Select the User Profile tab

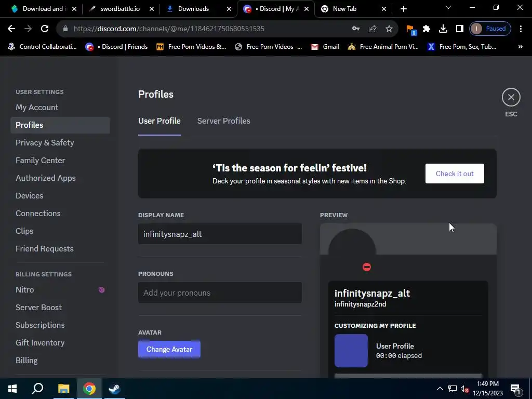[x=159, y=121]
